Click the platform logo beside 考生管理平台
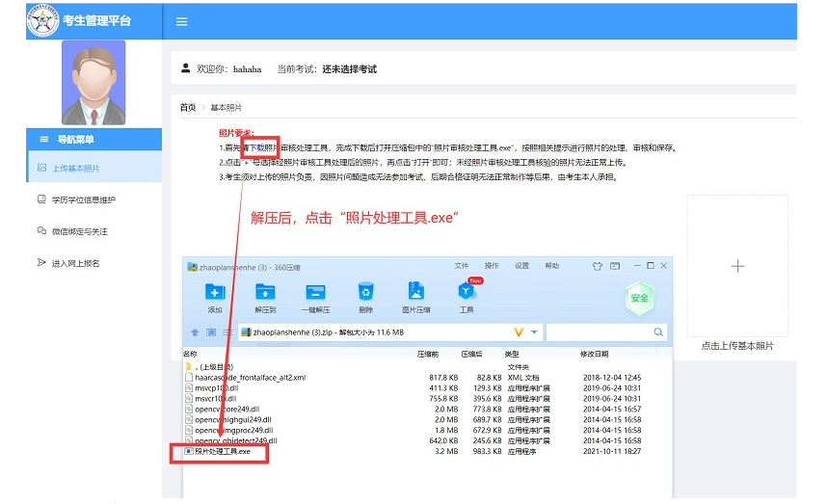This screenshot has height=504, width=827. coord(42,20)
